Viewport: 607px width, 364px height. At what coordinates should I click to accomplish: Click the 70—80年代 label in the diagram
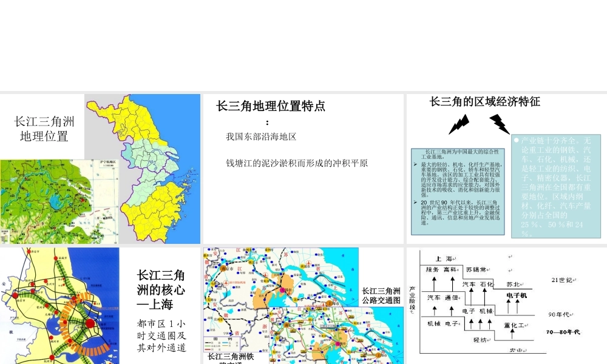(563, 332)
